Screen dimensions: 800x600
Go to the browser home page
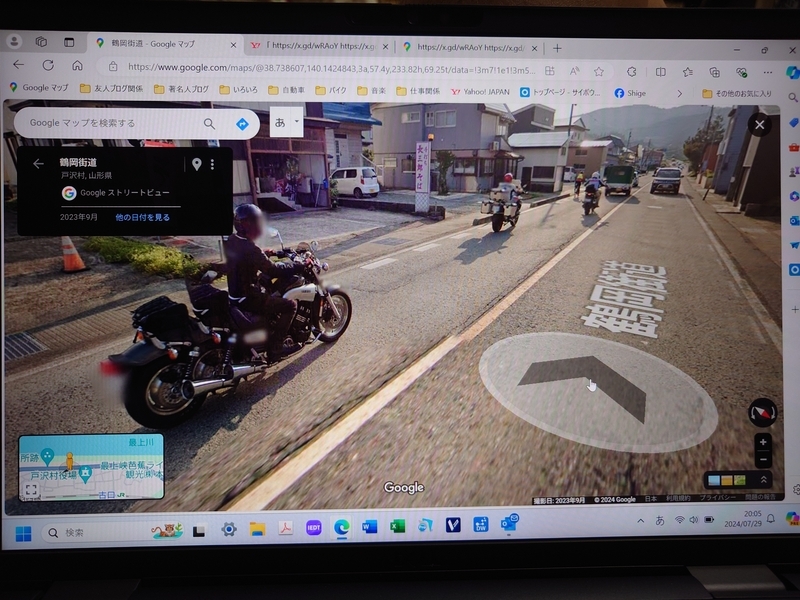[x=77, y=65]
